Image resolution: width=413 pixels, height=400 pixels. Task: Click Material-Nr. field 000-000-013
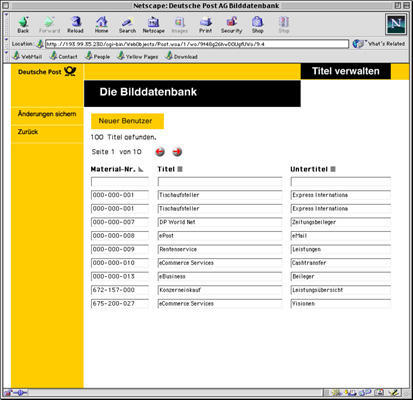pyautogui.click(x=120, y=277)
